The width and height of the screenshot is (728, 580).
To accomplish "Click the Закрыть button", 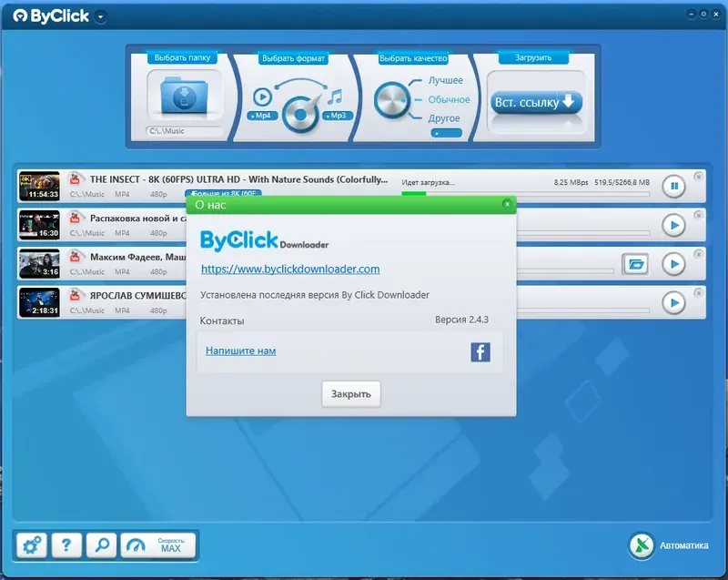I will click(x=351, y=393).
